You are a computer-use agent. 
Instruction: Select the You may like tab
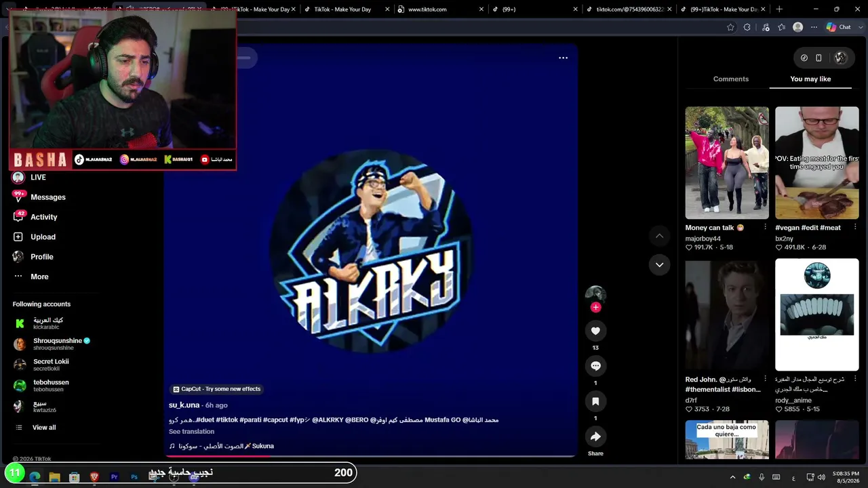click(x=810, y=79)
